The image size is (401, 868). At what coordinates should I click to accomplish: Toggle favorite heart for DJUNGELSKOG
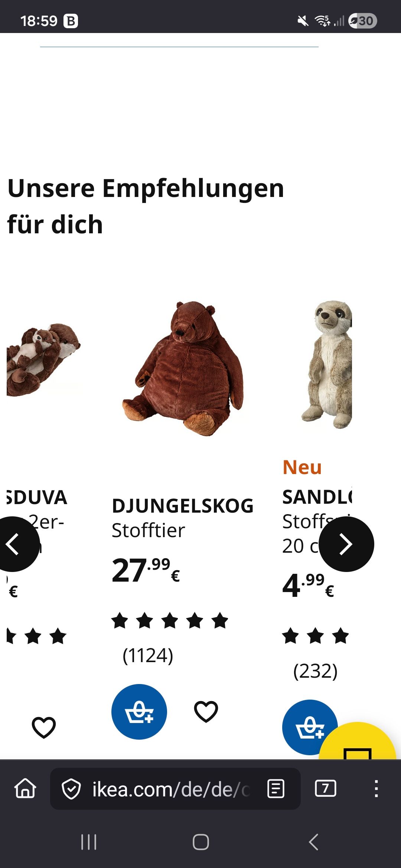206,711
